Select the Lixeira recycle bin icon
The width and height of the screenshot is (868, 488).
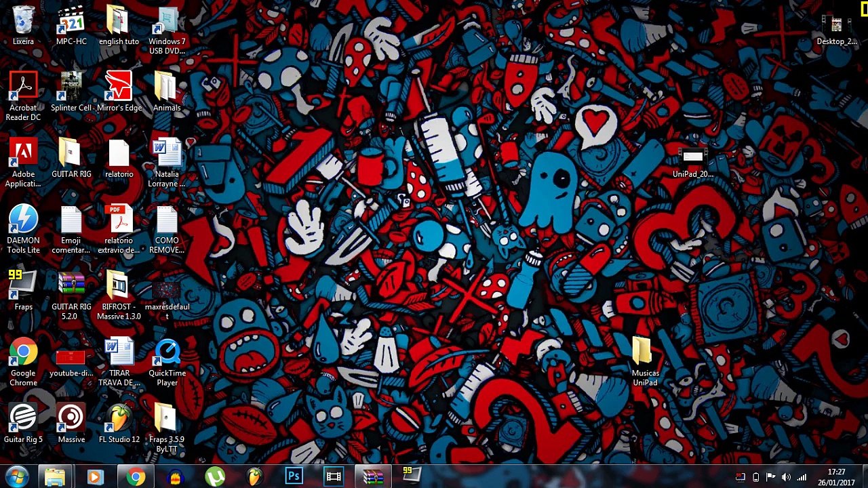23,20
